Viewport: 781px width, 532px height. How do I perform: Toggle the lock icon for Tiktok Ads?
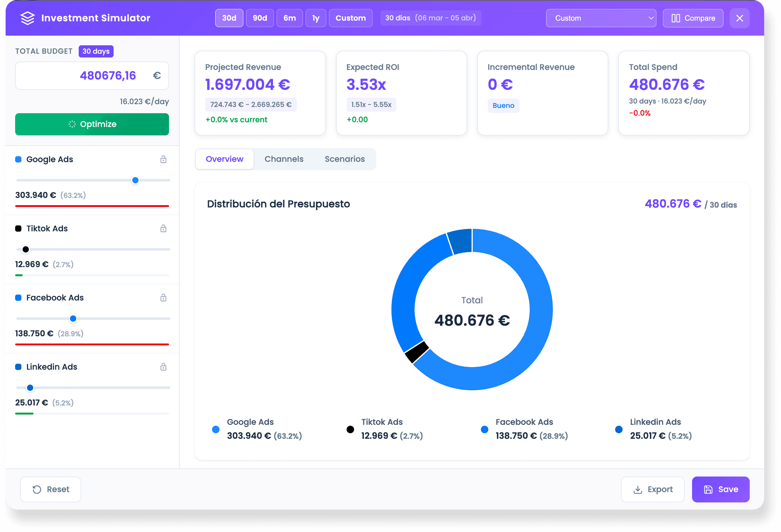point(163,228)
